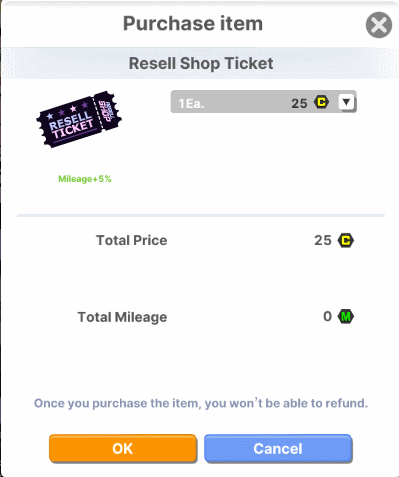Open the quantity dropdown arrow
The image size is (399, 477).
point(346,102)
